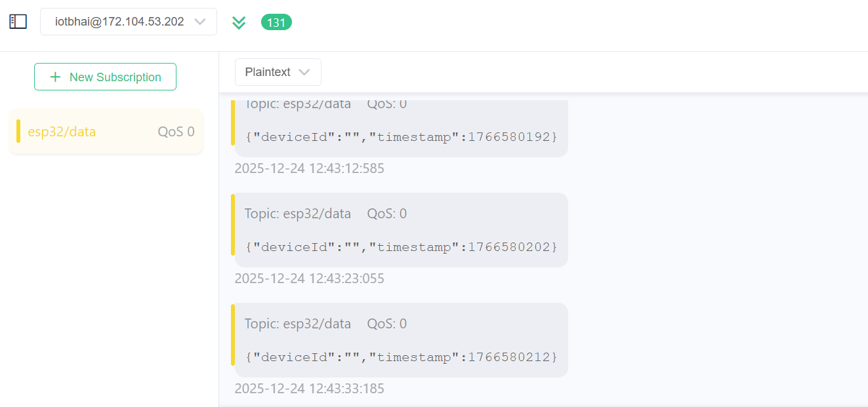Screen dimensions: 868x407
Task: Click the green double-chevron expand icon
Action: click(x=239, y=22)
